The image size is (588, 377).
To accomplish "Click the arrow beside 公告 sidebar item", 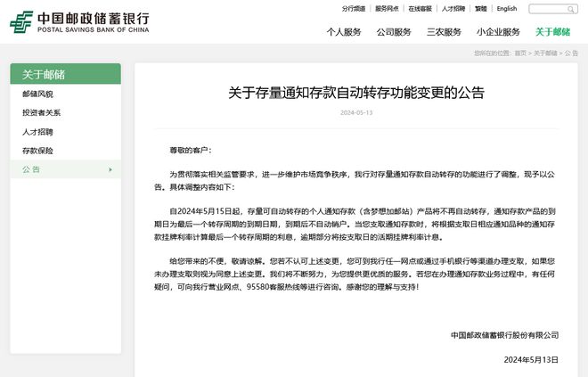I will click(x=110, y=169).
